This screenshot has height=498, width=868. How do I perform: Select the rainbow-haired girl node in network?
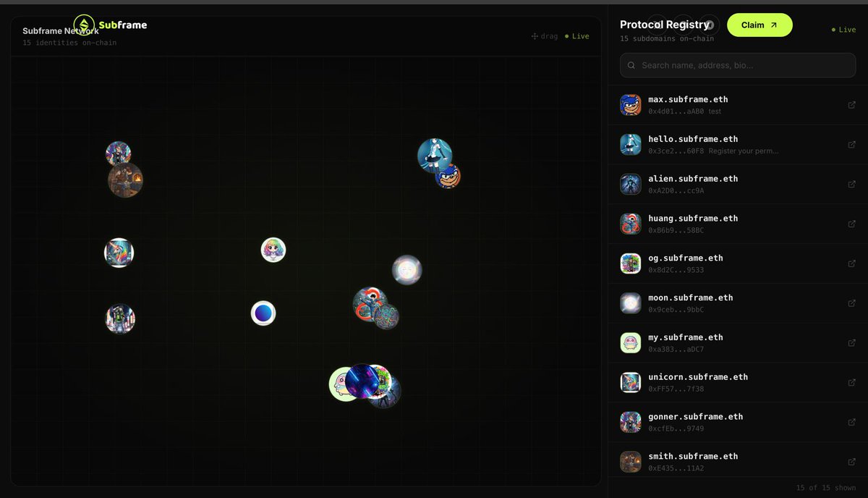coord(273,250)
